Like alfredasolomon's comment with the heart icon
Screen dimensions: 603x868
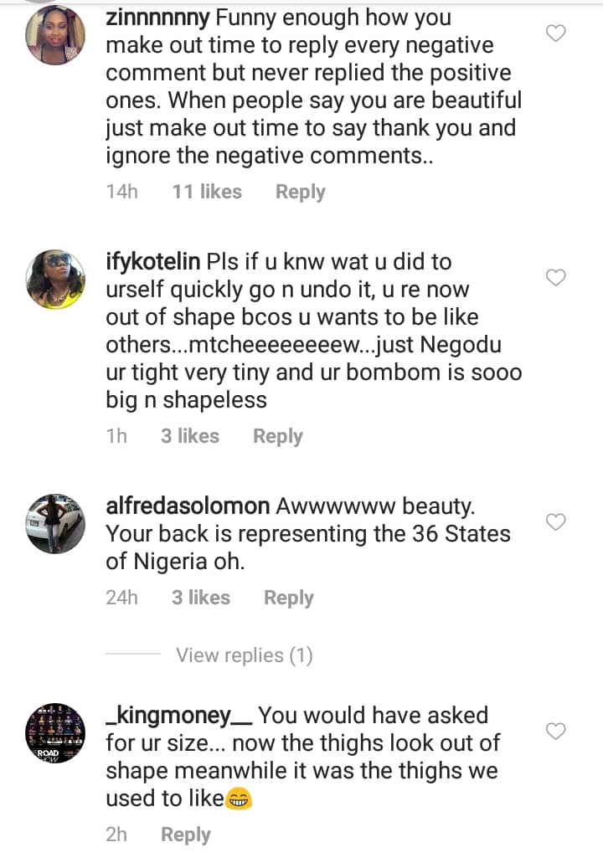click(x=556, y=522)
